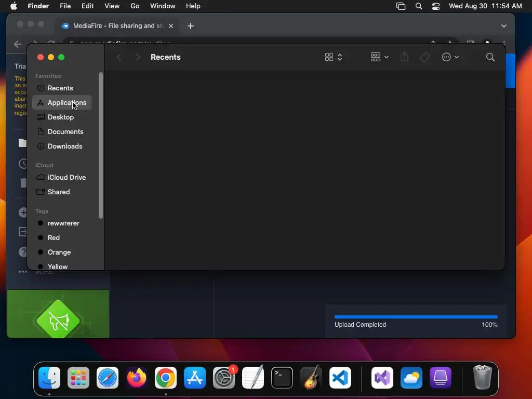Open the Edit menu
The width and height of the screenshot is (532, 399).
point(87,6)
